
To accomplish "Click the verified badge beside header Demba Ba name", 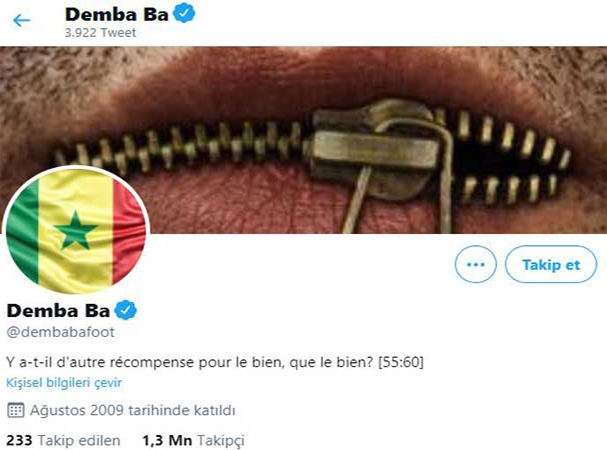I will pyautogui.click(x=183, y=13).
